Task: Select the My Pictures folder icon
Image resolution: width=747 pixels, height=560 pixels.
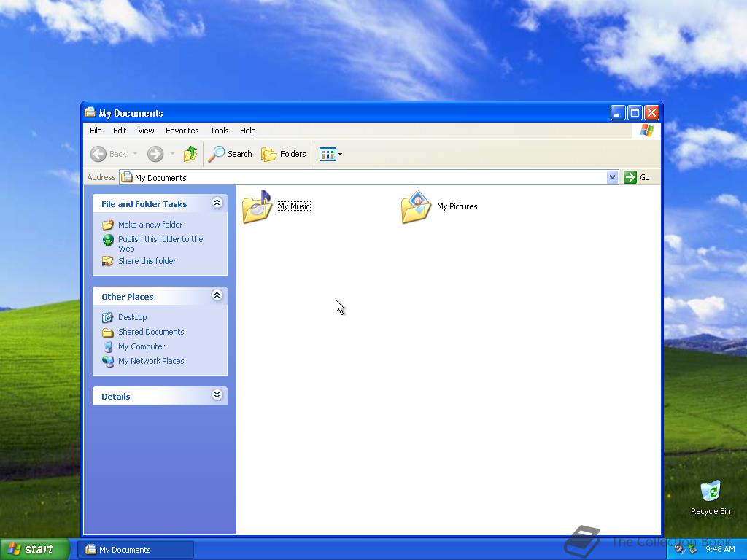Action: [x=416, y=206]
